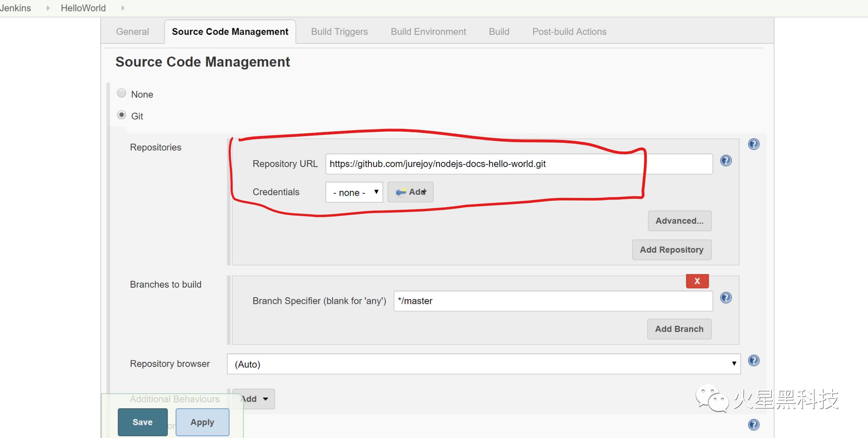Click the Source Code Management tab
Image resolution: width=868 pixels, height=438 pixels.
tap(230, 31)
